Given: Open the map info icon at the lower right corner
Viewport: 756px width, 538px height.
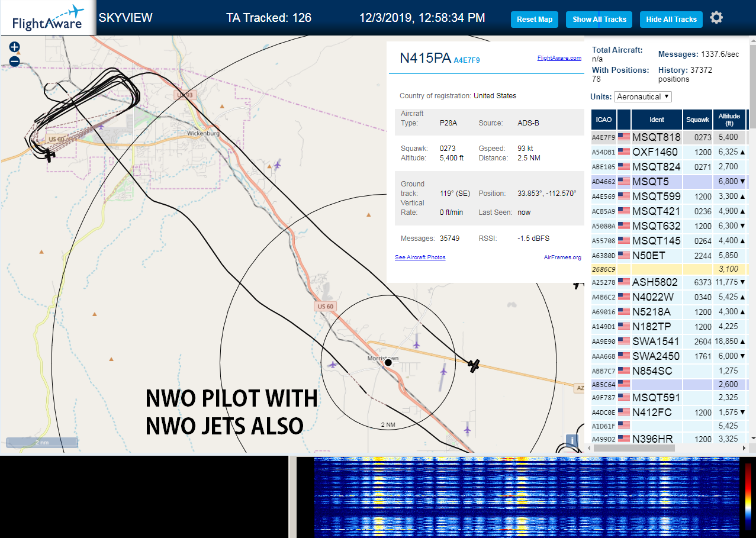Looking at the screenshot, I should click(572, 441).
